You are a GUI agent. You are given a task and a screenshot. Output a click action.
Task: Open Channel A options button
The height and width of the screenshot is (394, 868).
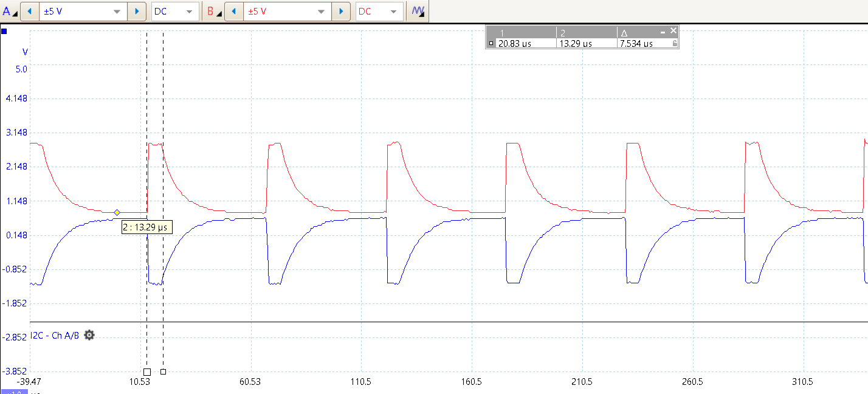(10, 11)
